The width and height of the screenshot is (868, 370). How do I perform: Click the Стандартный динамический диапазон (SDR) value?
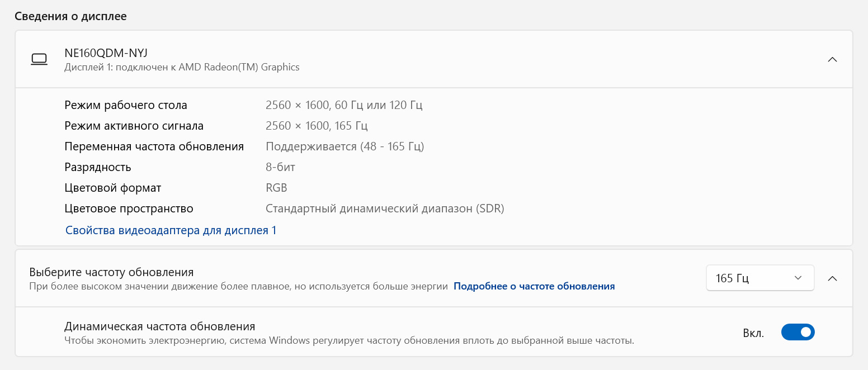[385, 208]
